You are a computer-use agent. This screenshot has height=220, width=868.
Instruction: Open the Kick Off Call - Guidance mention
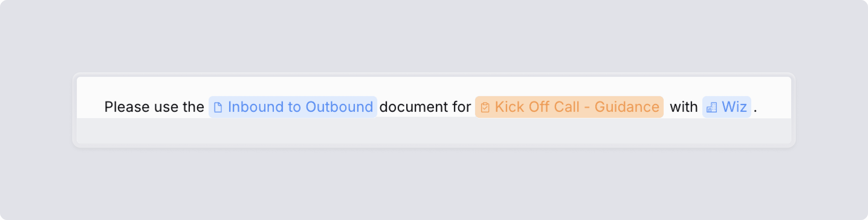(x=569, y=107)
